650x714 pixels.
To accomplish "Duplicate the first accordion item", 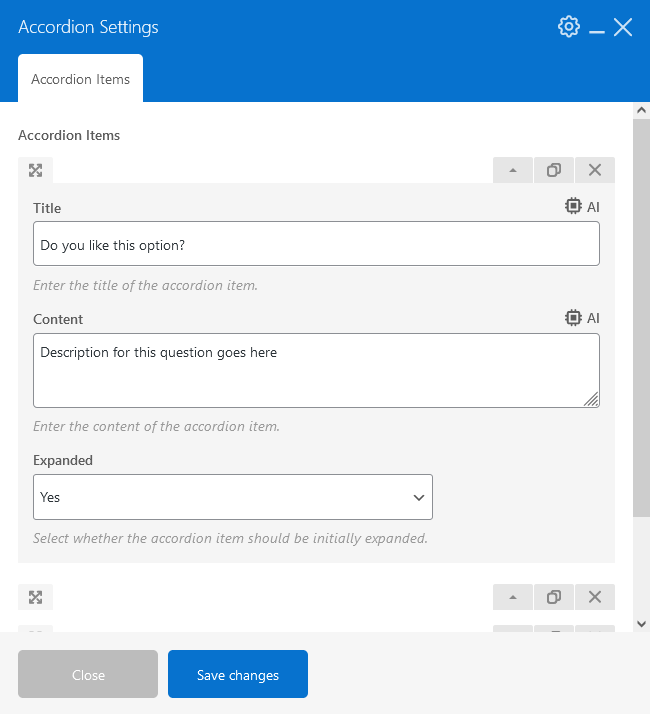I will [554, 170].
